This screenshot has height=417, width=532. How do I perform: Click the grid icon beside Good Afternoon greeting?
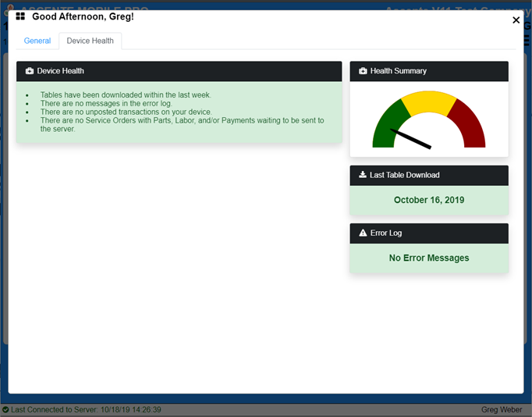point(20,16)
